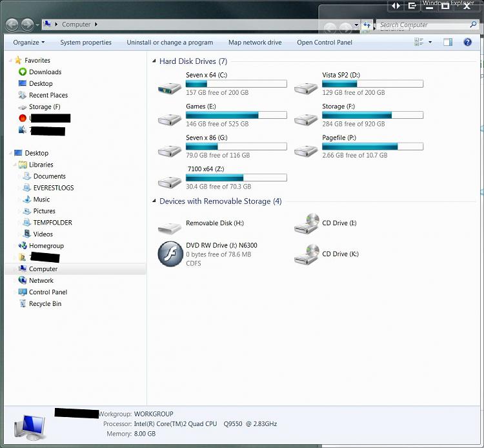Select EVERESTLOGS library
The image size is (484, 448).
(x=54, y=188)
